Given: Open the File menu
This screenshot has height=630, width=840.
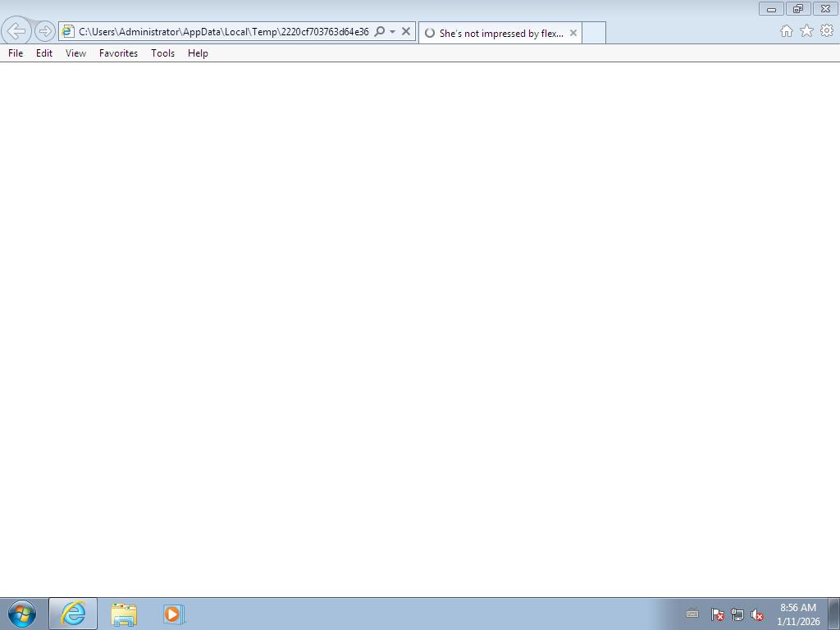Looking at the screenshot, I should point(16,52).
